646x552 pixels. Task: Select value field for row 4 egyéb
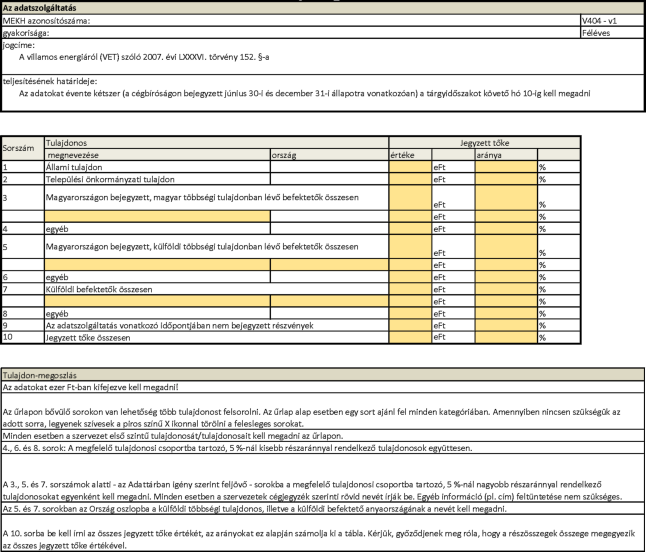tap(410, 229)
